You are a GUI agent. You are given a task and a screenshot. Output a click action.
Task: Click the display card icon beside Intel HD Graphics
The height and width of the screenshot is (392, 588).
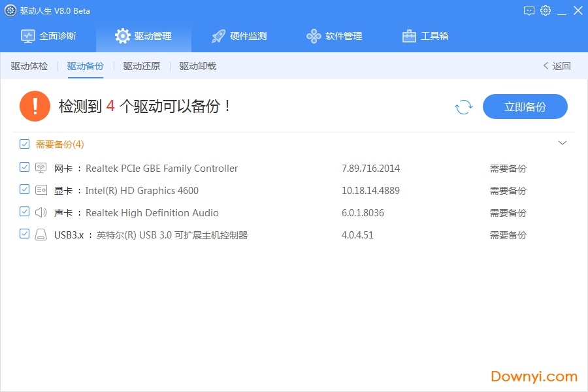coord(41,190)
